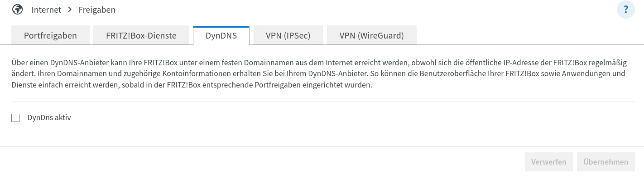Click the globe Internet icon
Screen dimensions: 644x185
pyautogui.click(x=18, y=9)
